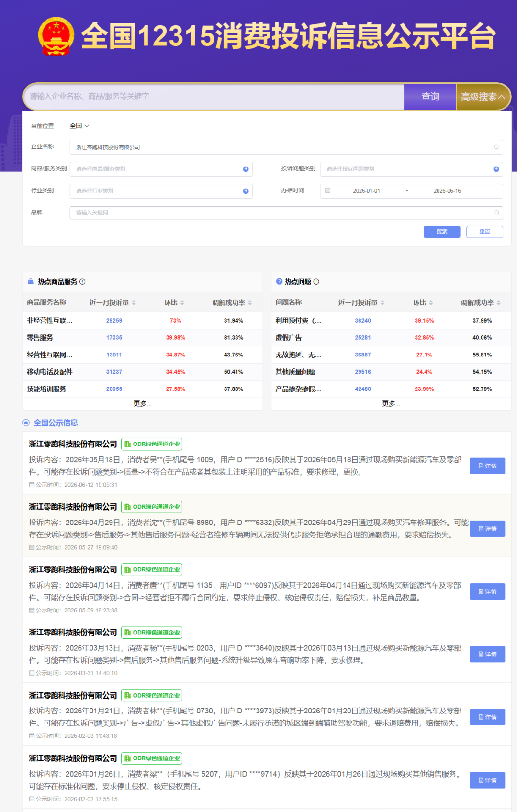Click the 技能培训服务 row name
The width and height of the screenshot is (517, 812).
click(x=46, y=389)
